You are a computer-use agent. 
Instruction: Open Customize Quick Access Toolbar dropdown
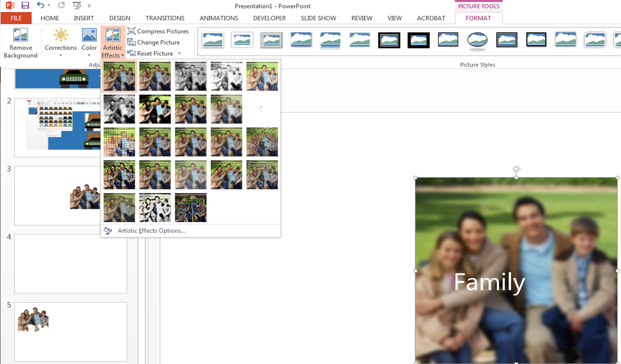coord(89,6)
